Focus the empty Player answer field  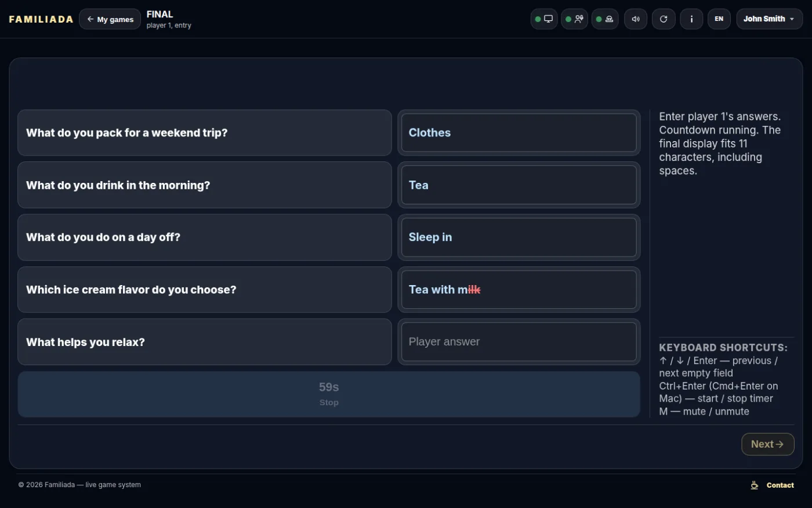[x=519, y=342]
